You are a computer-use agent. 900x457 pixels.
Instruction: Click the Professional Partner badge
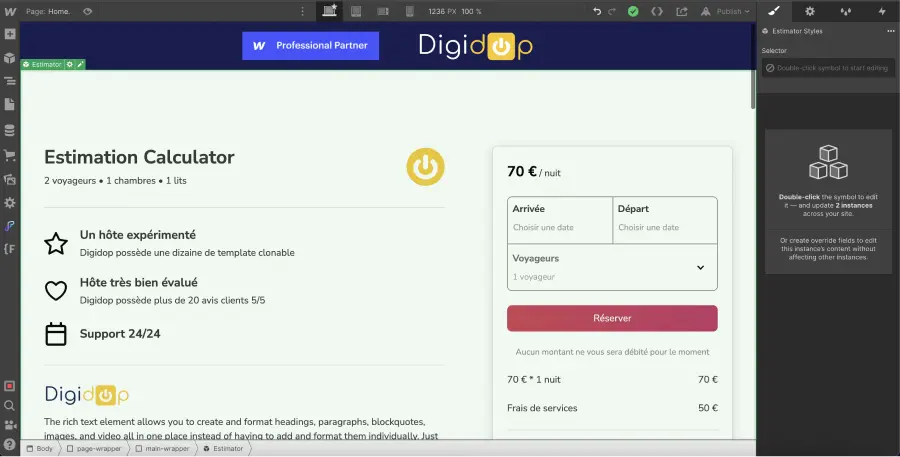pyautogui.click(x=311, y=45)
